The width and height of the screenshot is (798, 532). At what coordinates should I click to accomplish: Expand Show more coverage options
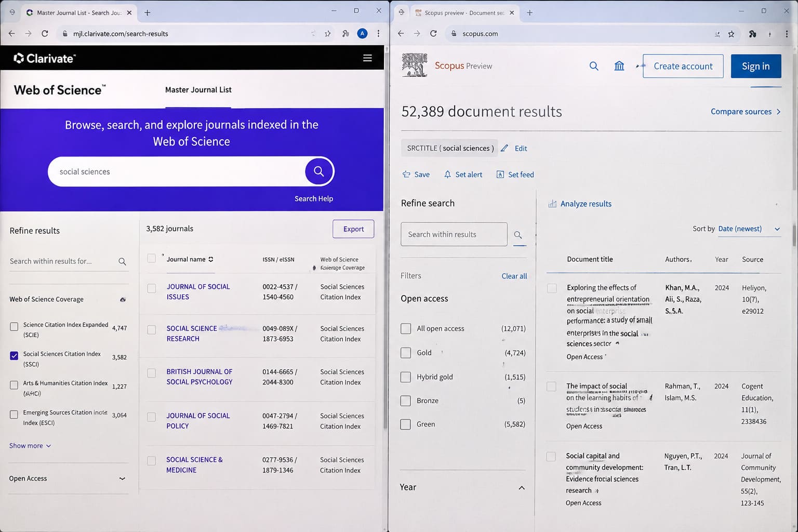(x=30, y=446)
